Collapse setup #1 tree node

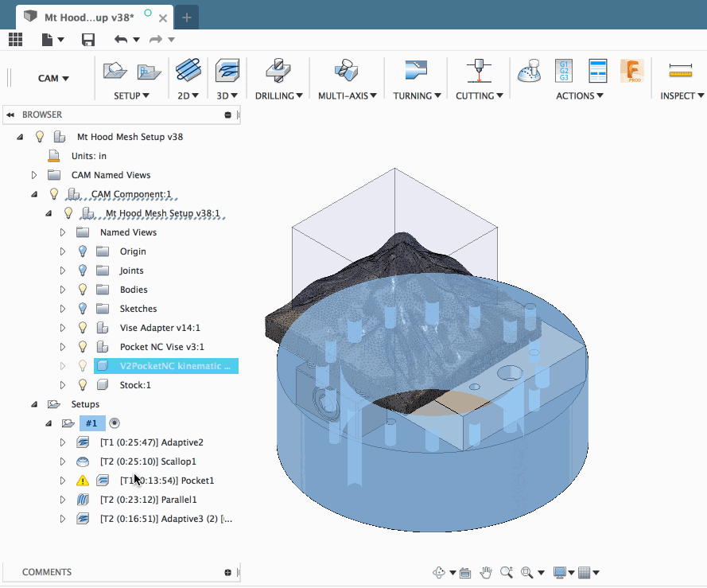49,423
